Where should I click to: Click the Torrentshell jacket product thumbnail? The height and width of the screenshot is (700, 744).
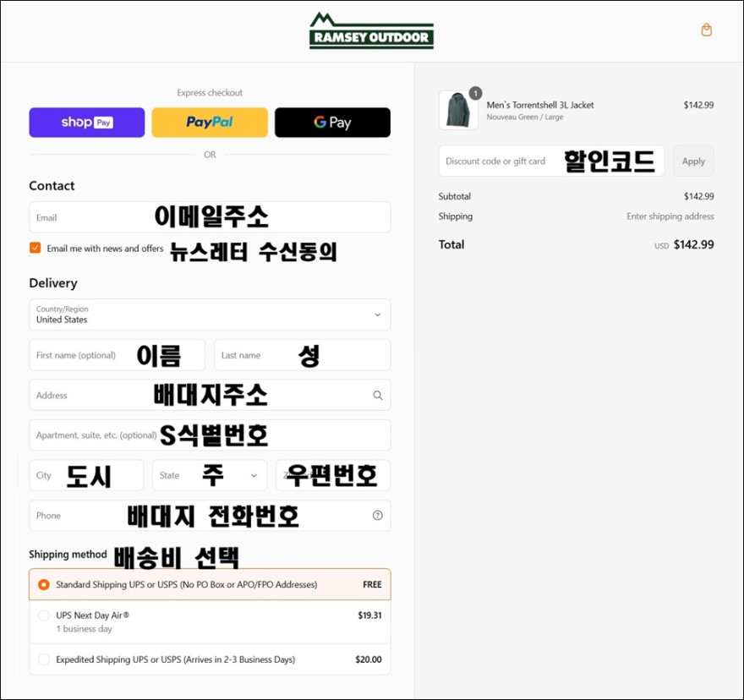tap(458, 111)
